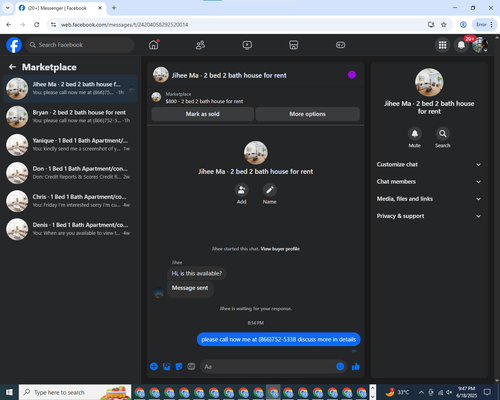The image size is (500, 400).
Task: Click the chat header title Jihee Ma
Action: pos(229,75)
